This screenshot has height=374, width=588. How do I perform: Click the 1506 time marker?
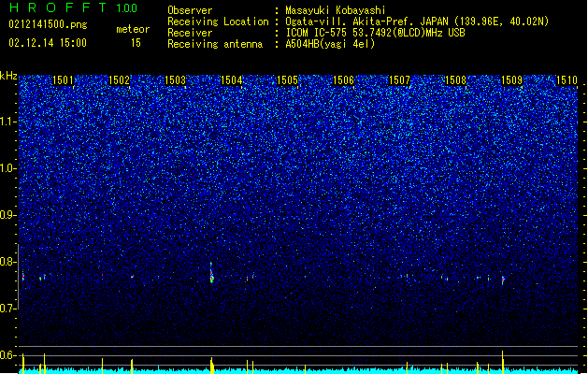[x=343, y=80]
